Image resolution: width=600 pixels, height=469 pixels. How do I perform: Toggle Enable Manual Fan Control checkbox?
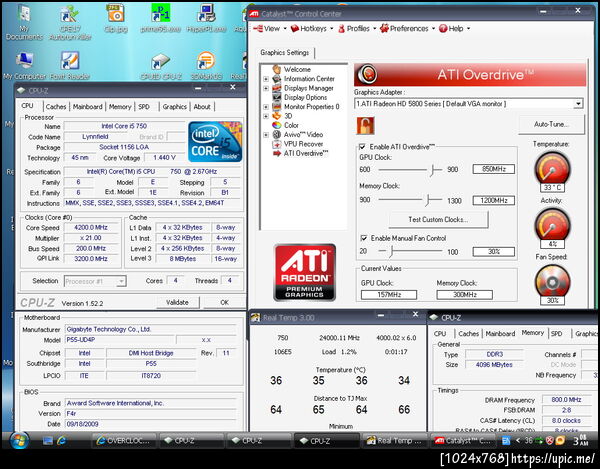click(x=364, y=238)
